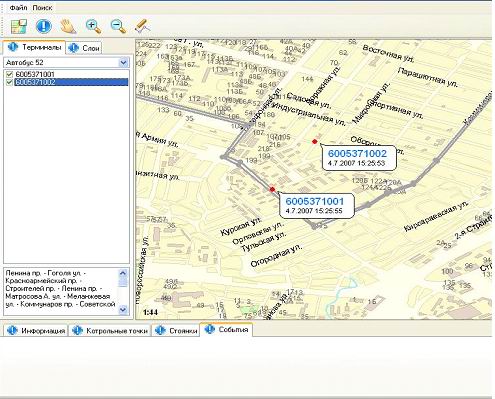Select the zoom in magnifier tool
This screenshot has height=399, width=495.
pos(93,26)
